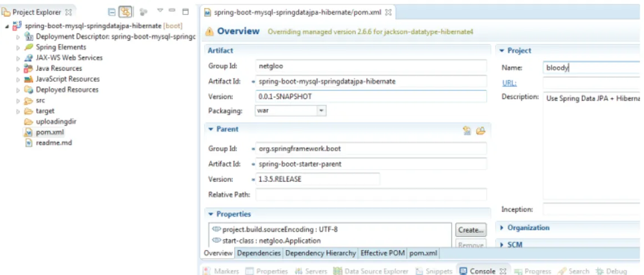644x275 pixels.
Task: Expand the JavaScript Resources node
Action: [18, 79]
